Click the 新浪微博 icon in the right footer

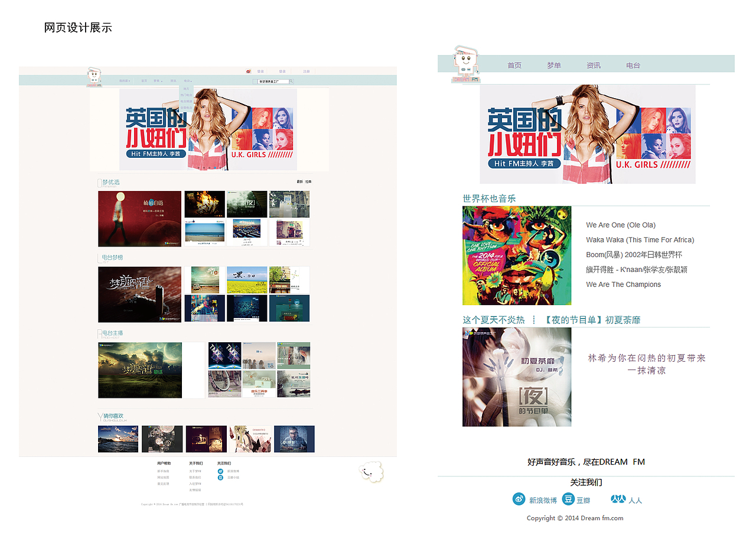click(519, 499)
